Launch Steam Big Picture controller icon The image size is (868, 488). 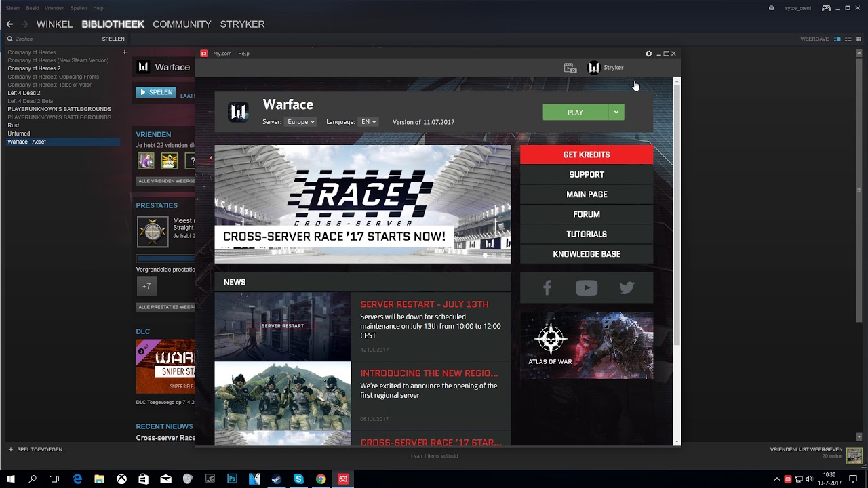826,8
